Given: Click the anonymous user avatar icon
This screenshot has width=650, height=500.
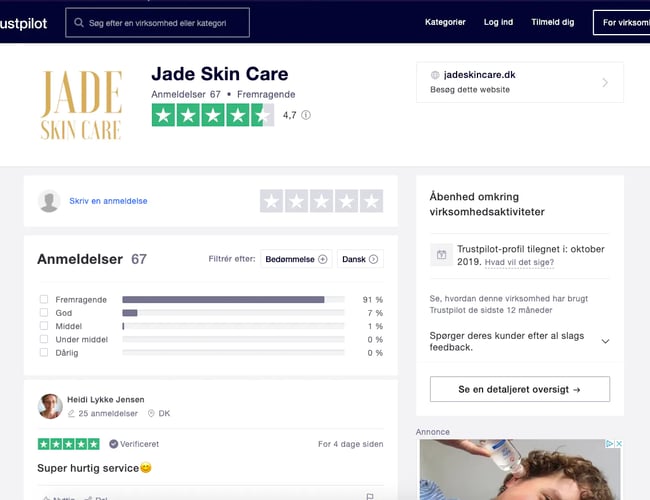Looking at the screenshot, I should pos(49,201).
